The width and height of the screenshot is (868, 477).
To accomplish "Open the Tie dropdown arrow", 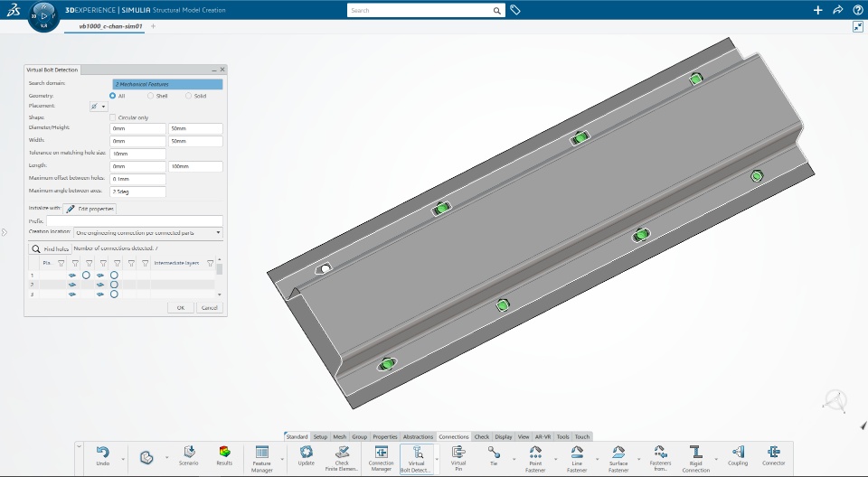I will [514, 459].
